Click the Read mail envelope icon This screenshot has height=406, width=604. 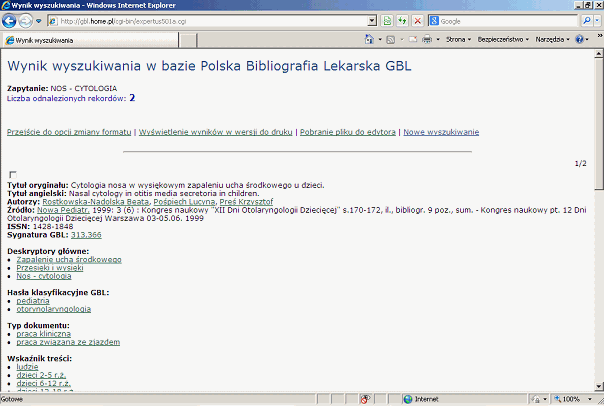click(x=413, y=39)
